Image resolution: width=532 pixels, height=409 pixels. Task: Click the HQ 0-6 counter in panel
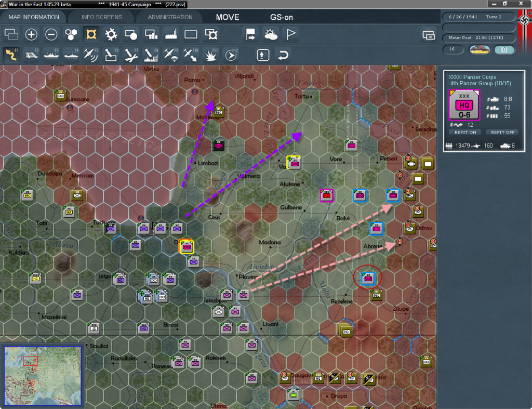coord(464,105)
